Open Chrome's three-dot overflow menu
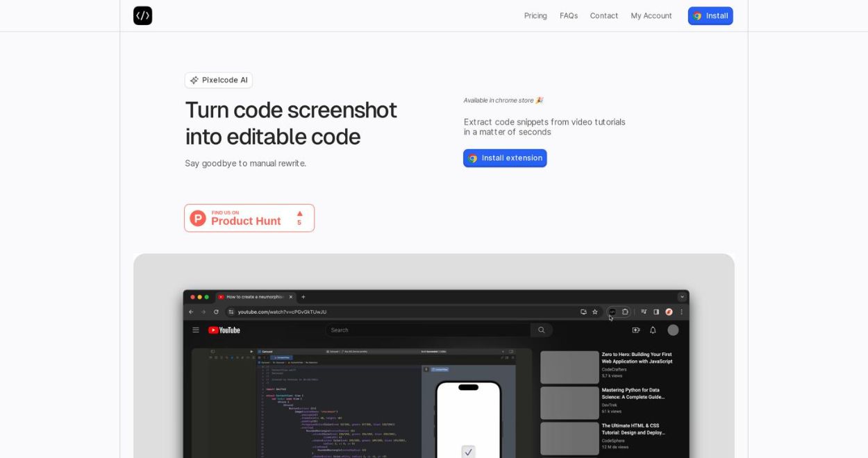This screenshot has width=868, height=458. pos(681,312)
